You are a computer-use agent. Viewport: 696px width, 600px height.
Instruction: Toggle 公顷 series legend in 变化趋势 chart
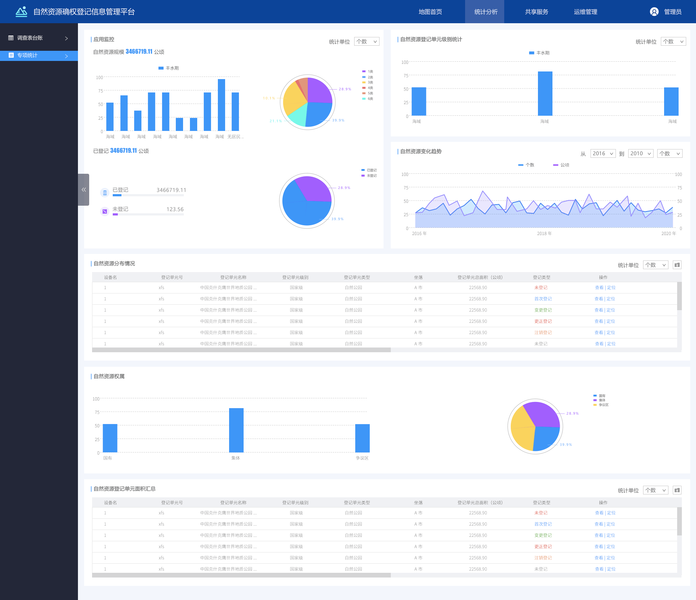pos(561,165)
